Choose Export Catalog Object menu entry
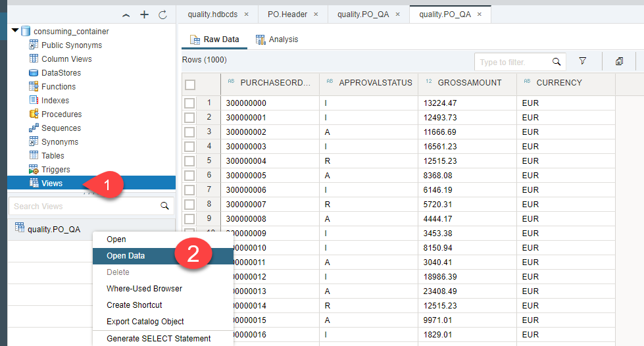The width and height of the screenshot is (644, 346). click(x=163, y=322)
